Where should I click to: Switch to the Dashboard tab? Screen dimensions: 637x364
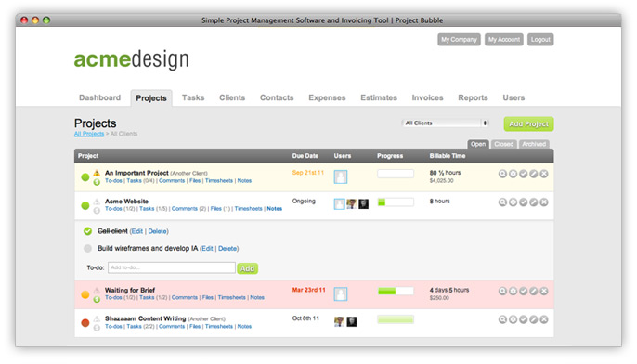pos(100,97)
